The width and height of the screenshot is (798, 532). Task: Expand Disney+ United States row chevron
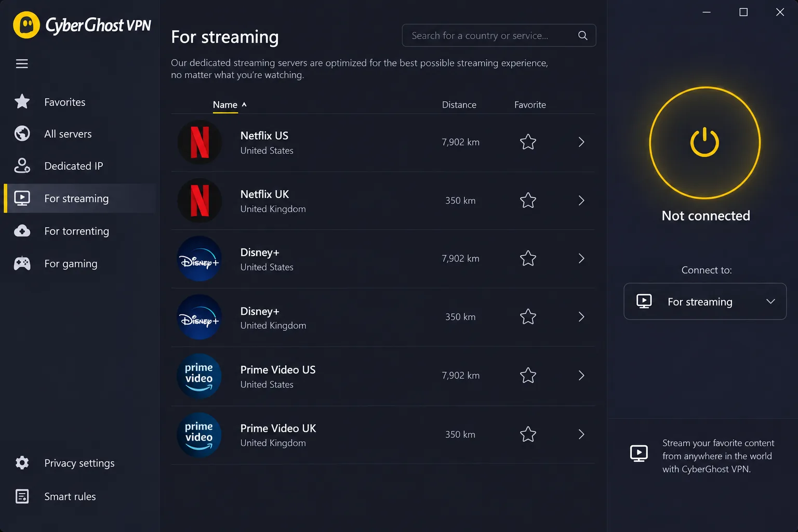[581, 258]
